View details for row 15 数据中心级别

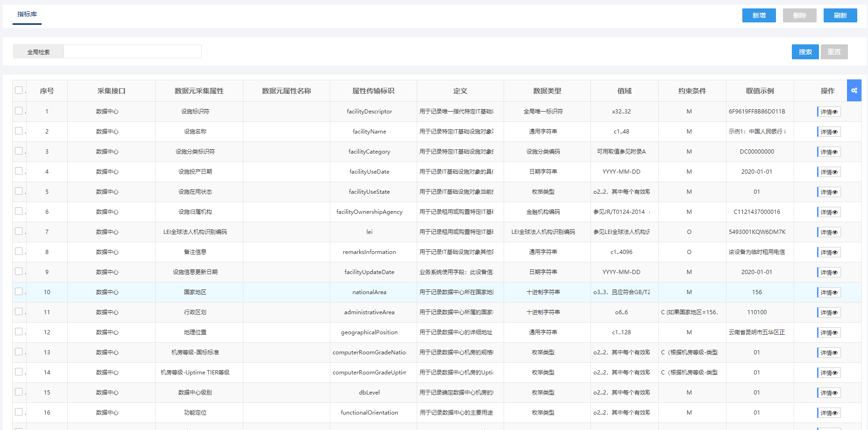tap(829, 393)
